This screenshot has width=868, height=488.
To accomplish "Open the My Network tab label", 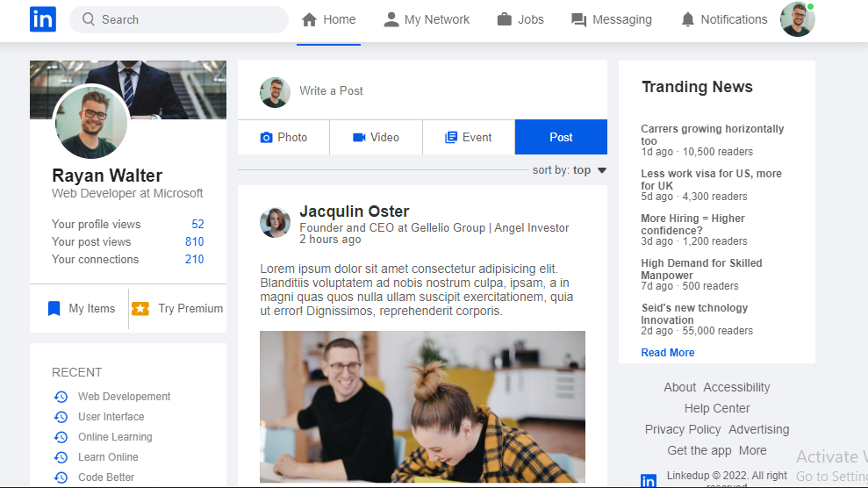I will 437,19.
